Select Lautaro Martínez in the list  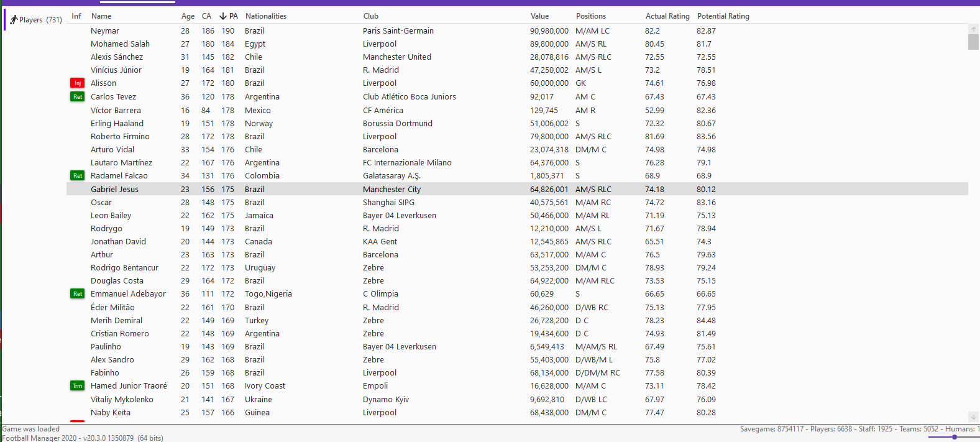pyautogui.click(x=121, y=163)
